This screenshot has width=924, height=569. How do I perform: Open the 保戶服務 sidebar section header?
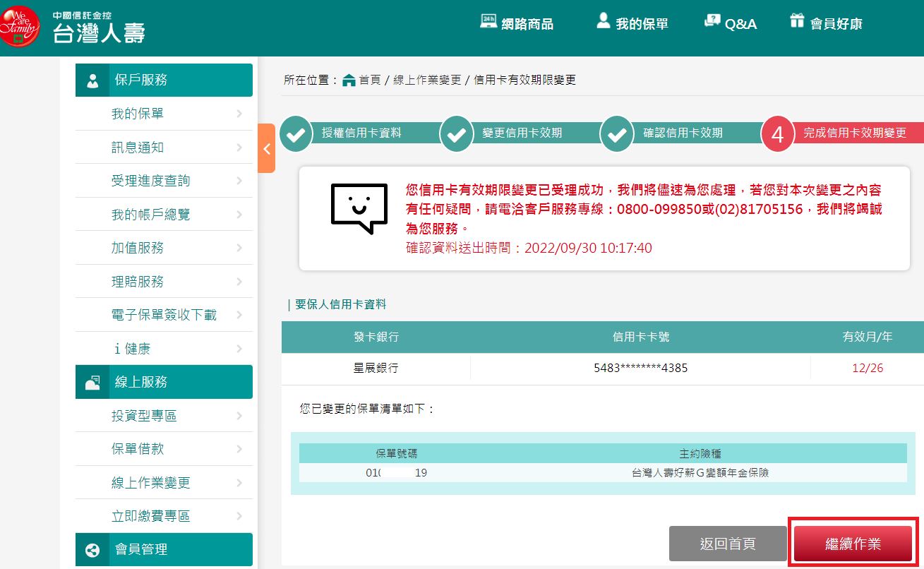tap(164, 80)
